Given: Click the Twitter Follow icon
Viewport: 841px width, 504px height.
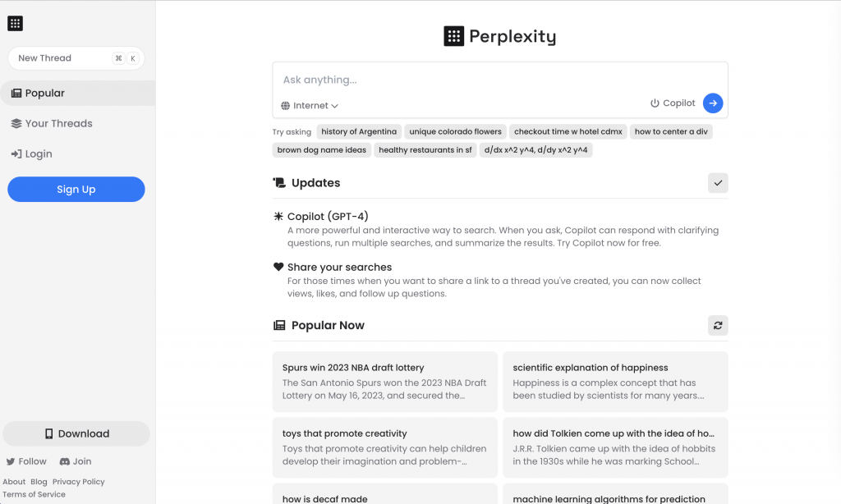Looking at the screenshot, I should click(11, 461).
